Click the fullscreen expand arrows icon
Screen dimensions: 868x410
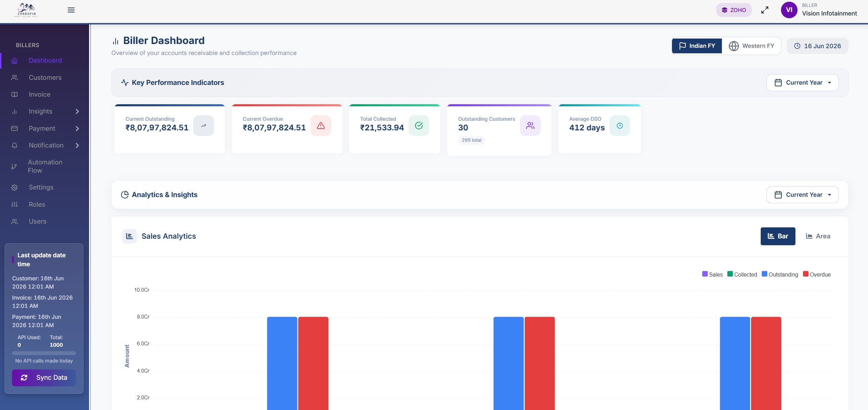(764, 10)
